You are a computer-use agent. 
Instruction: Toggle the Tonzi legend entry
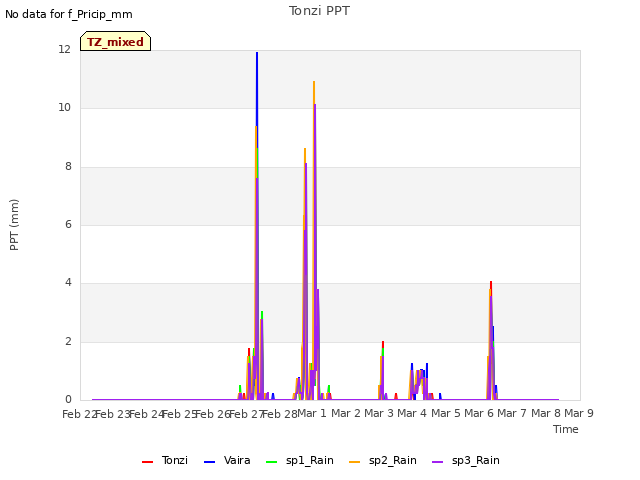click(x=165, y=460)
